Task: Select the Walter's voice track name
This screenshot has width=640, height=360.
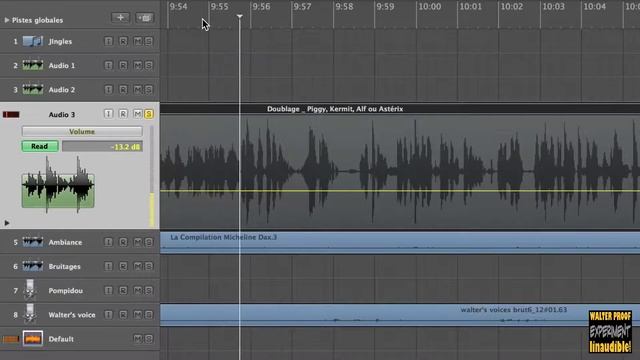Action: pyautogui.click(x=72, y=315)
